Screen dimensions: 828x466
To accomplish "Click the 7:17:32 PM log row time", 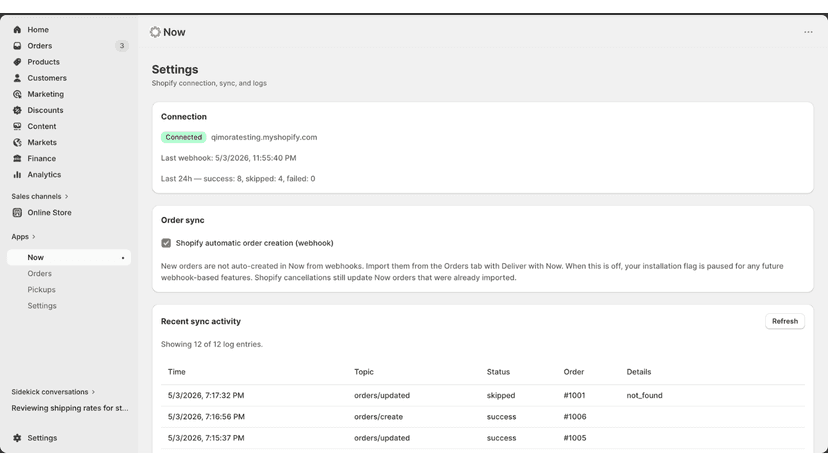I will pos(206,395).
